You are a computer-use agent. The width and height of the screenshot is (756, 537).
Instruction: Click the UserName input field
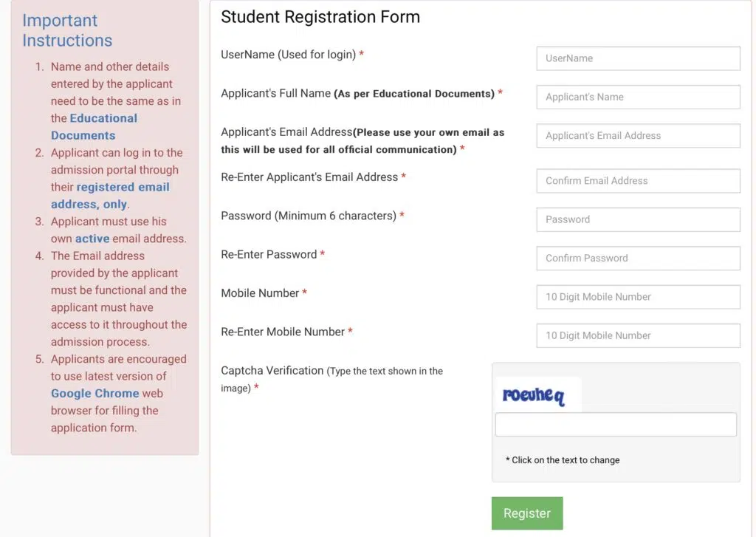[638, 58]
